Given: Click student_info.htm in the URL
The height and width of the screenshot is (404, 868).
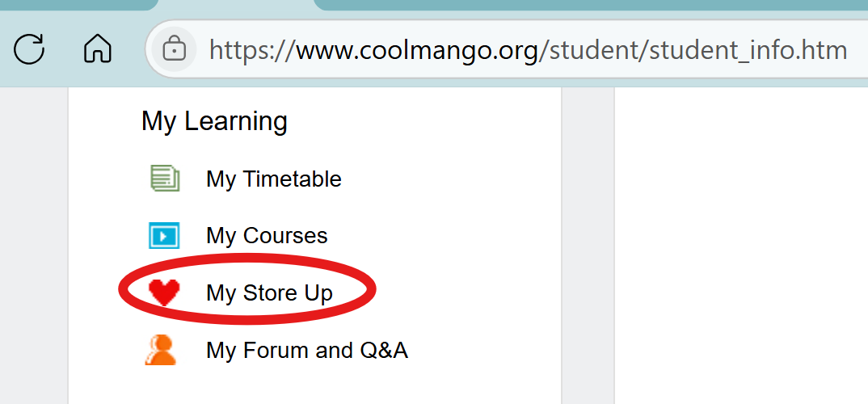Looking at the screenshot, I should point(748,51).
